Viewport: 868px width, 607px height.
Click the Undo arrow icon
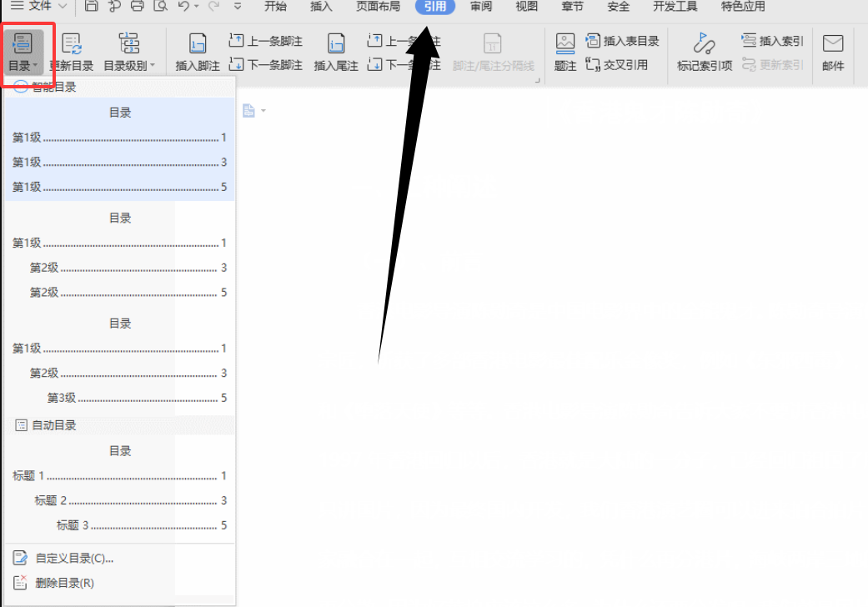(182, 7)
